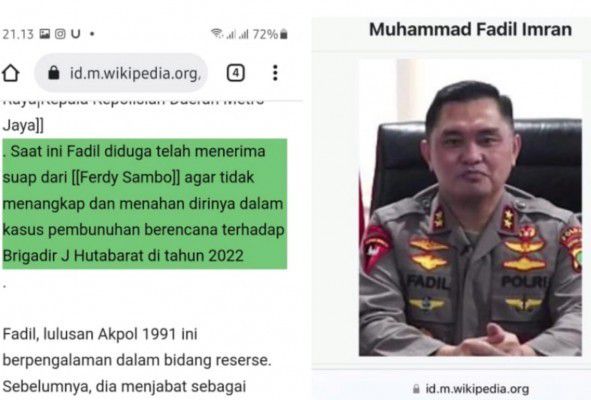Click the 21.13 clock in the status bar
Screen dimensions: 591x400
(x=18, y=34)
